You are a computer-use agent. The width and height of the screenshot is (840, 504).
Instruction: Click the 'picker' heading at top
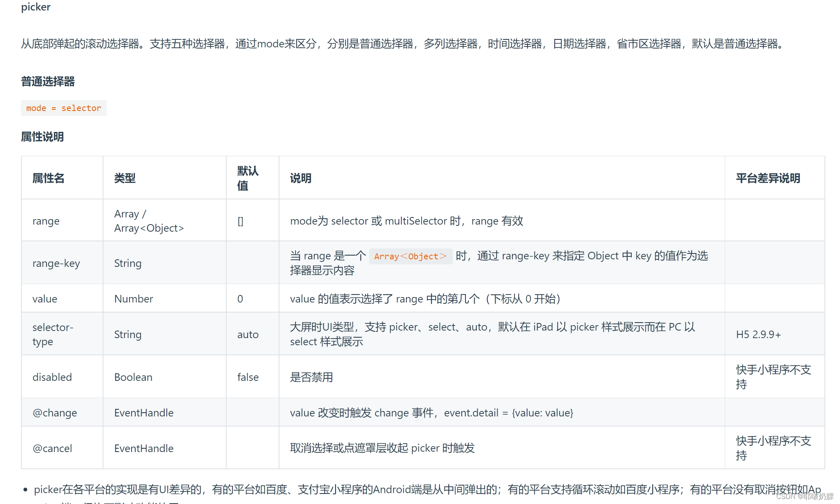36,7
